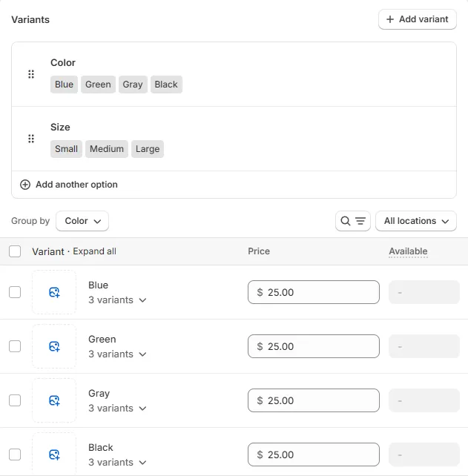
Task: Expand Blue's 3 variants
Action: click(x=117, y=300)
